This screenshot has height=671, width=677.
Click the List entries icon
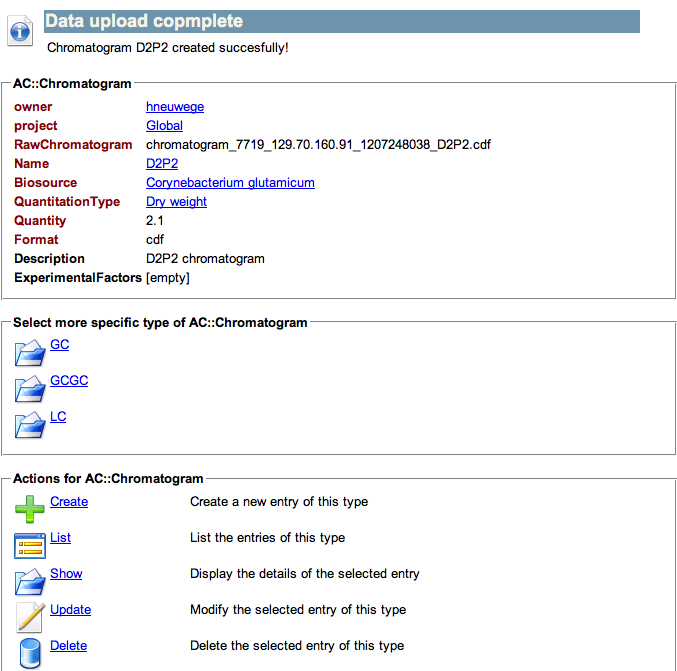[x=30, y=545]
